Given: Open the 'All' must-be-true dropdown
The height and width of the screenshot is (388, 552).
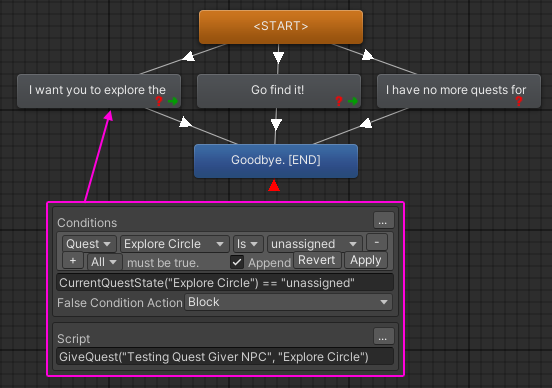Looking at the screenshot, I should tap(104, 262).
